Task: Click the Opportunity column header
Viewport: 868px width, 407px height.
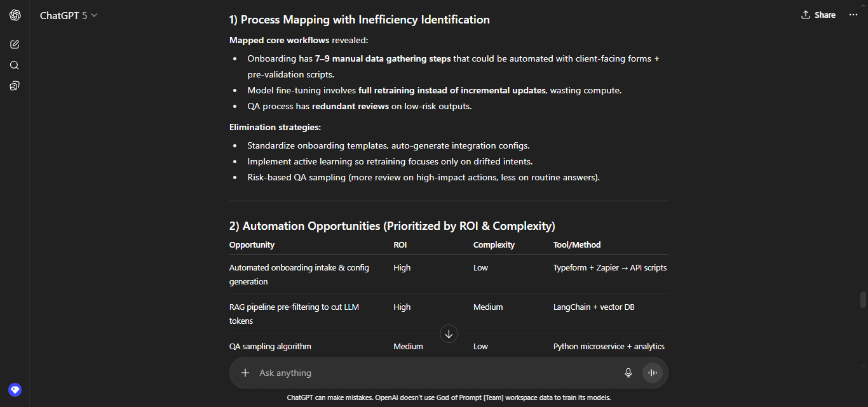Action: [x=252, y=244]
